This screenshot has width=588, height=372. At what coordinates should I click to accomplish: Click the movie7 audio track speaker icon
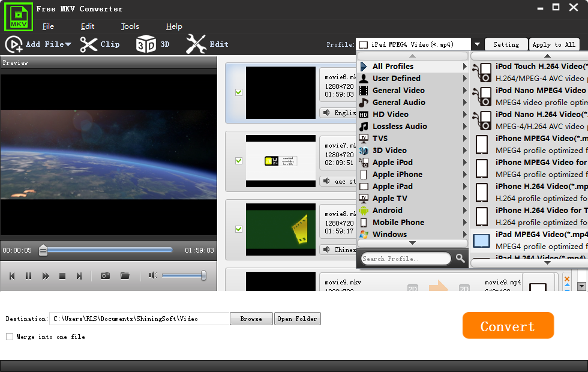pyautogui.click(x=326, y=181)
